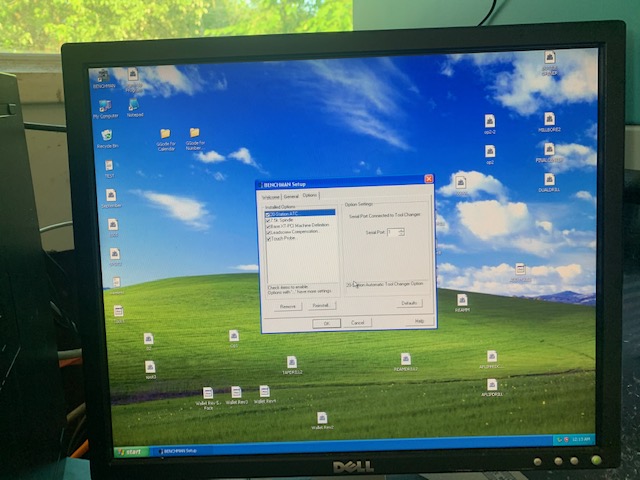The image size is (640, 480).
Task: Select the APLSPDRILL file icon
Action: click(492, 388)
